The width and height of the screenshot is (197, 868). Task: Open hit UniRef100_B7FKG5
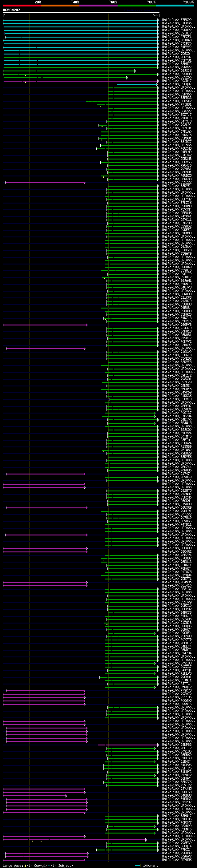(x=177, y=23)
